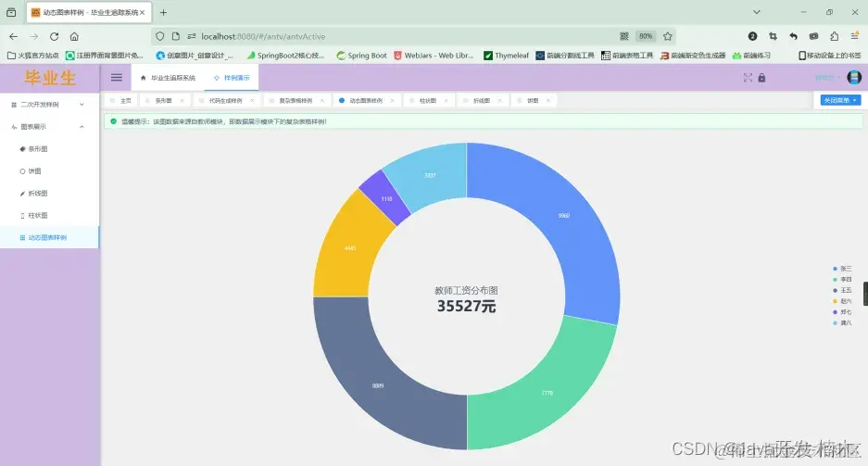Open the 火狐官方站点 bookmark folder
Viewport: 868px width, 466px height.
point(32,56)
